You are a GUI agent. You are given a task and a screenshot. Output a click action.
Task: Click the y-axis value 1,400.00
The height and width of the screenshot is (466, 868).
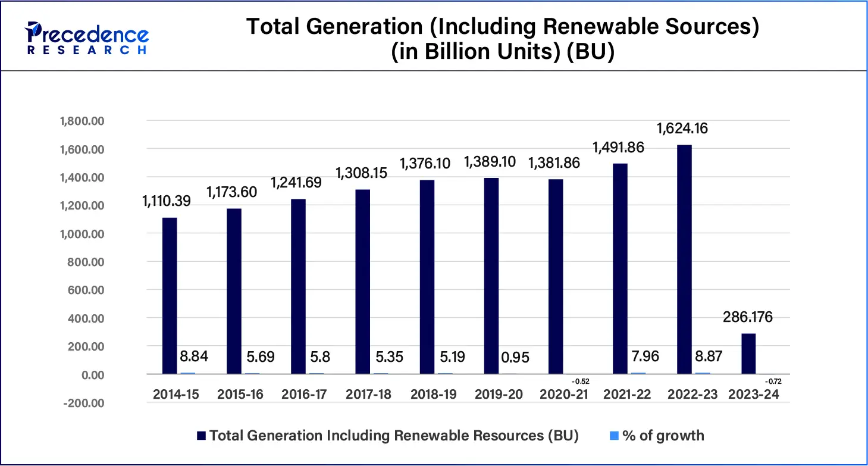click(81, 177)
